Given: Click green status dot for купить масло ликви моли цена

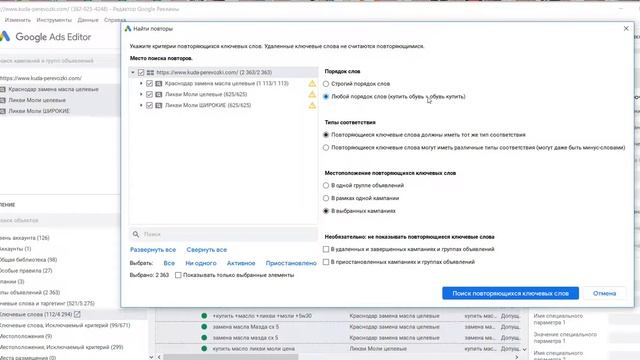Looking at the screenshot, I should [x=204, y=349].
